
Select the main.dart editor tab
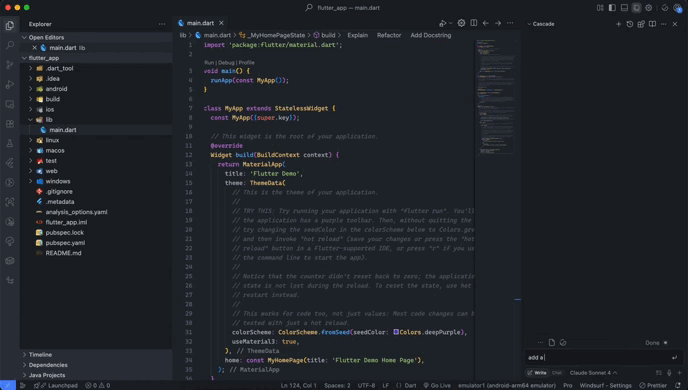[201, 23]
